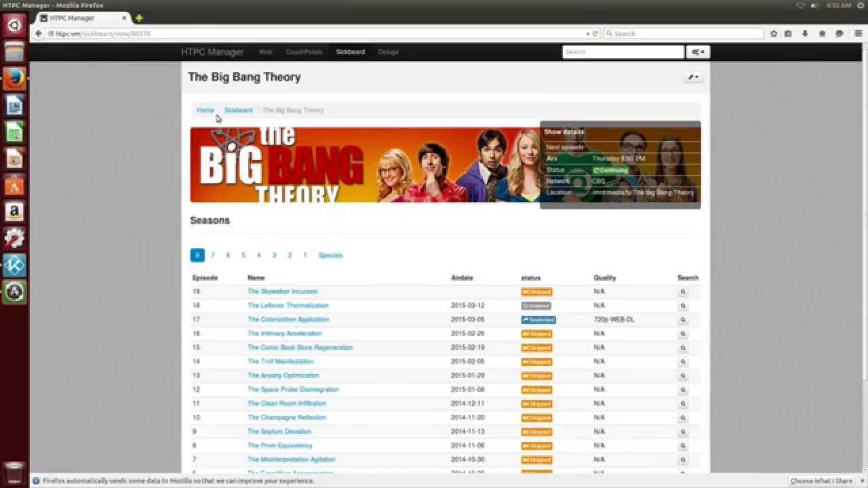Screen dimensions: 868x488
Task: Switch to the Kodi nav tab
Action: [x=266, y=52]
